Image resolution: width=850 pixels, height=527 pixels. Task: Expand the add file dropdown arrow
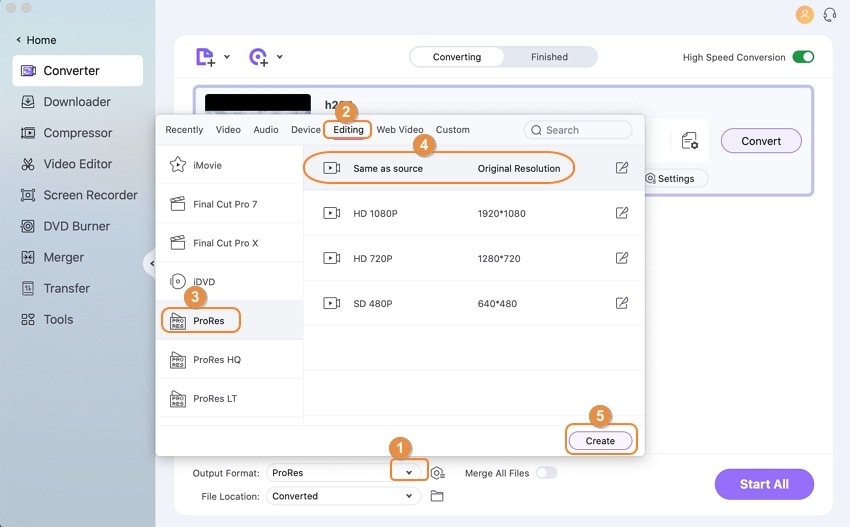click(x=227, y=56)
